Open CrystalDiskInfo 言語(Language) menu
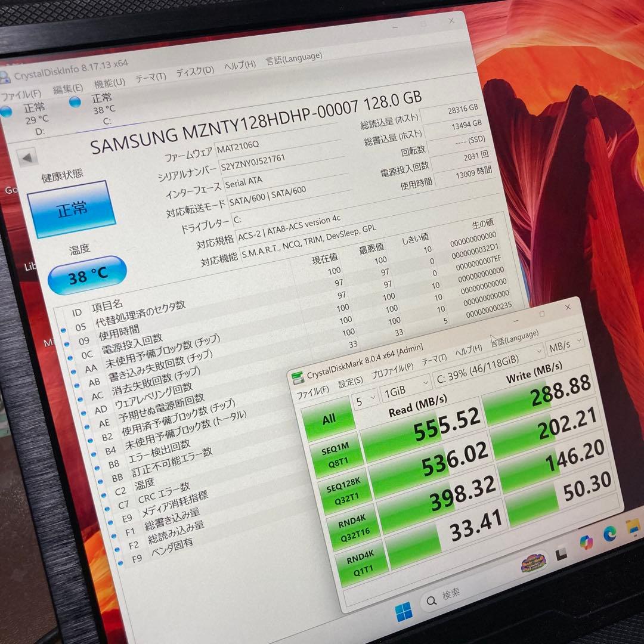The width and height of the screenshot is (644, 644). [x=294, y=58]
